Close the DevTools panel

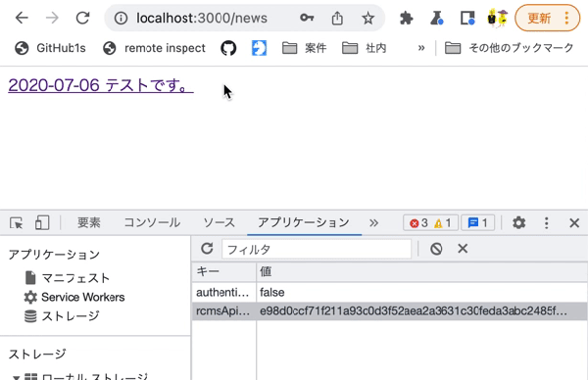click(574, 223)
